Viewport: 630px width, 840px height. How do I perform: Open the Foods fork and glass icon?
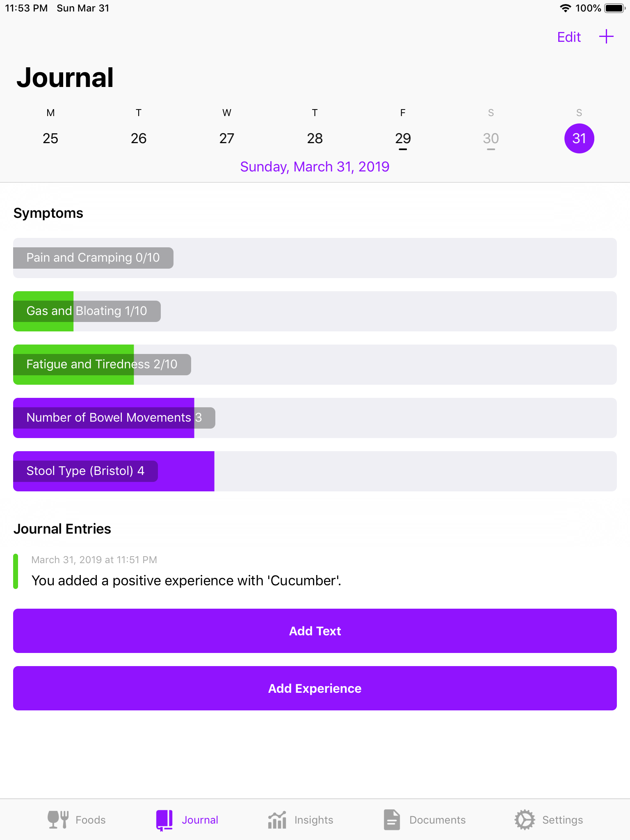click(58, 819)
